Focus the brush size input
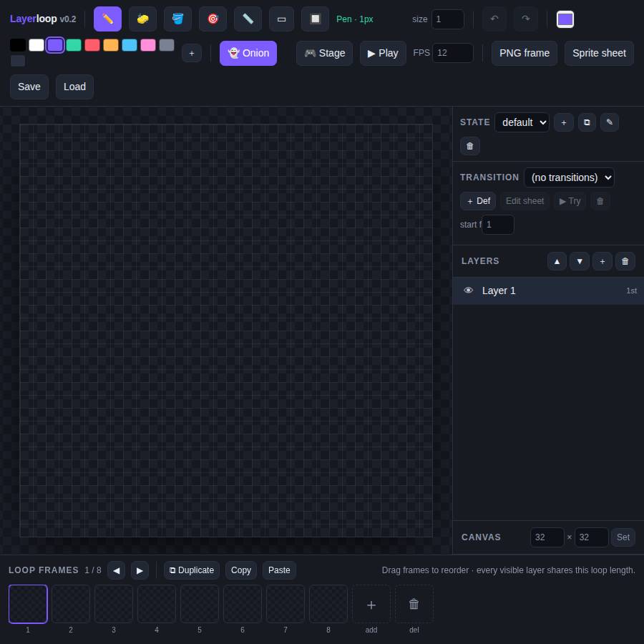This screenshot has height=644, width=644. click(448, 19)
